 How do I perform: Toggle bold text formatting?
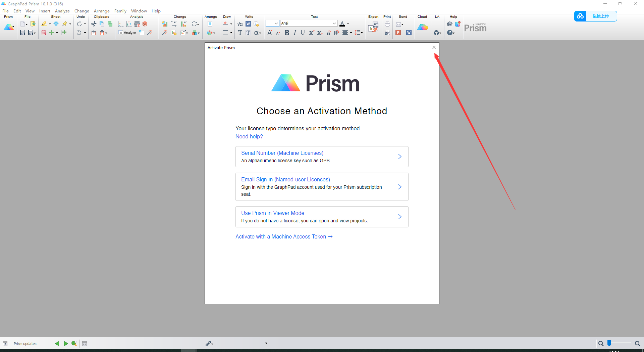click(x=287, y=33)
